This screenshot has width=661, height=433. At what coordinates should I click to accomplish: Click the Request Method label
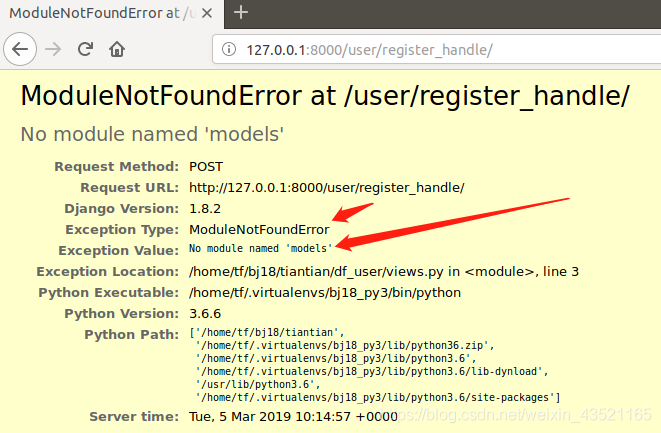(117, 167)
